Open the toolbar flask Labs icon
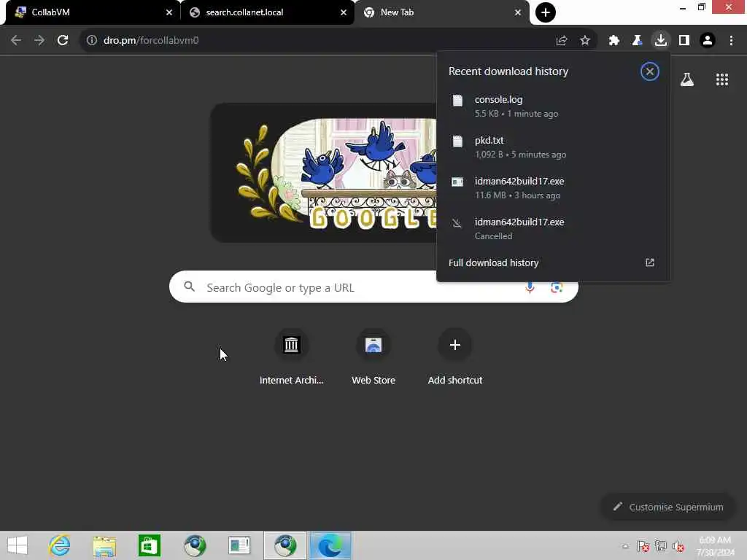The width and height of the screenshot is (747, 560). (x=637, y=41)
